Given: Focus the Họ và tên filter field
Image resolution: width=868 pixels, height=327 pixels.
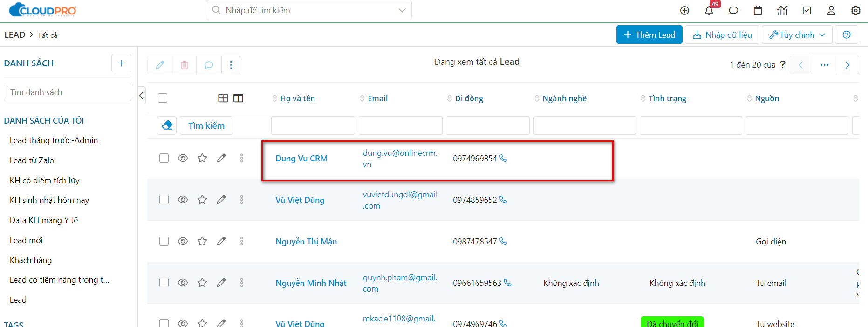Looking at the screenshot, I should pos(313,125).
